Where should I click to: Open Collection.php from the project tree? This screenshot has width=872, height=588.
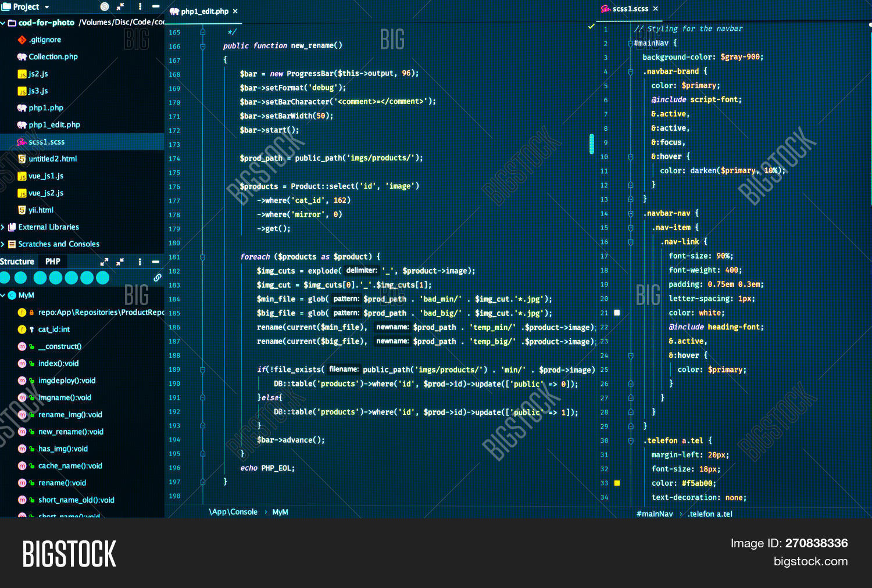click(x=53, y=56)
